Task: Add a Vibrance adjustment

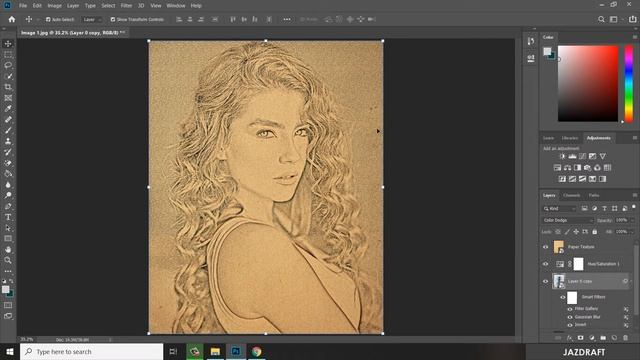Action: point(602,156)
